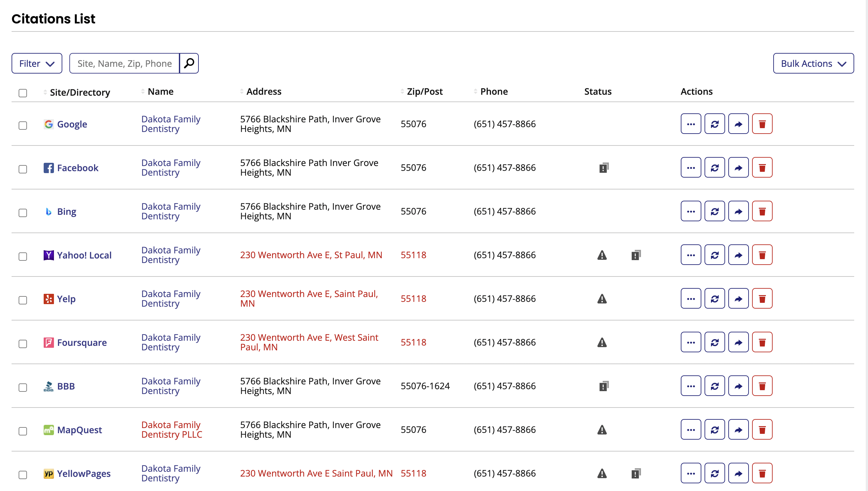Open the Bing site link

click(x=66, y=211)
